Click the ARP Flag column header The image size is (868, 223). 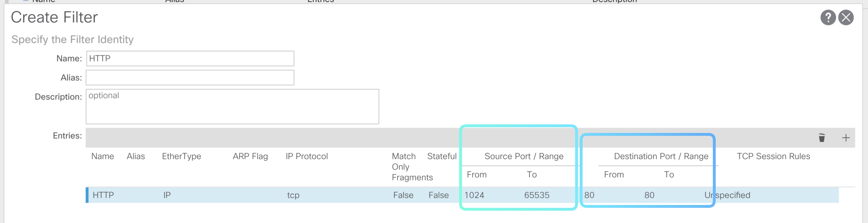tap(250, 156)
